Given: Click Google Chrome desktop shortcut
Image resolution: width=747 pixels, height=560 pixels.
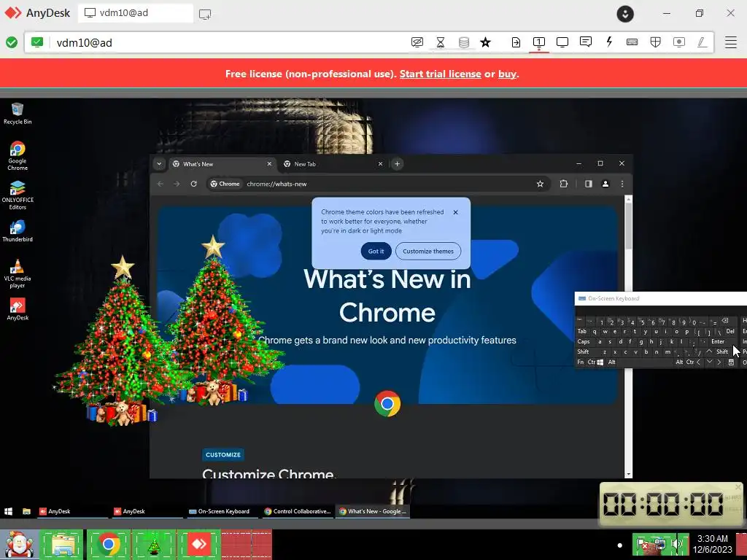Looking at the screenshot, I should (18, 156).
